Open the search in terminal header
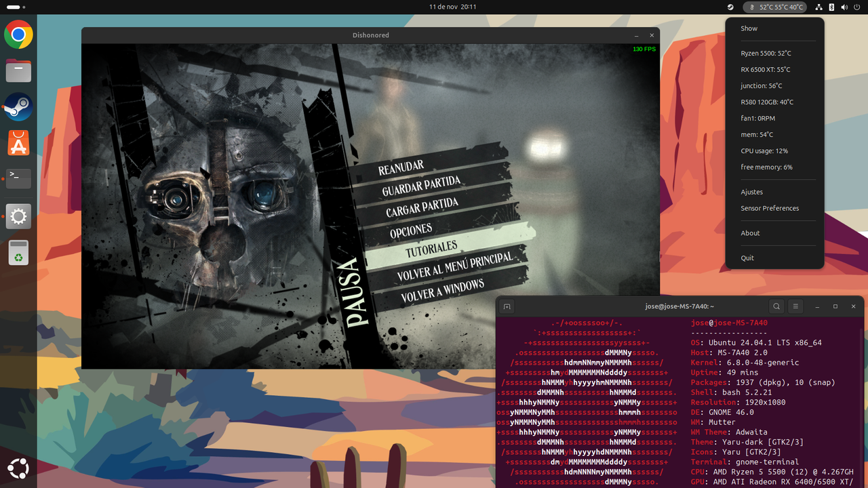Screen dimensions: 868x488 coord(777,306)
